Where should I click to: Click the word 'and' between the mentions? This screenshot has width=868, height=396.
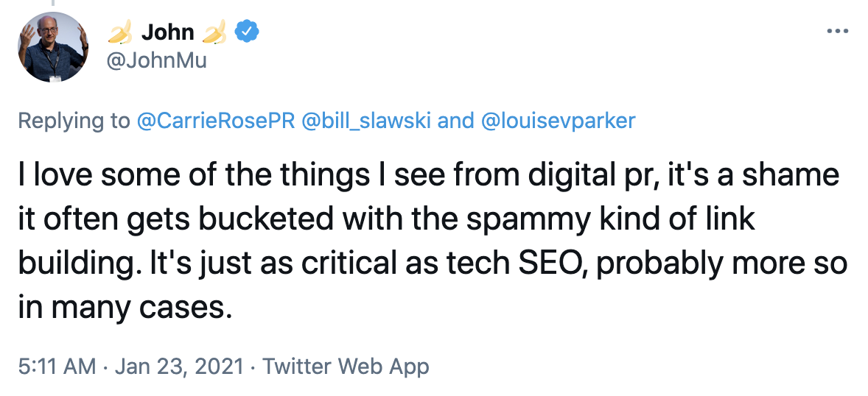tap(455, 121)
